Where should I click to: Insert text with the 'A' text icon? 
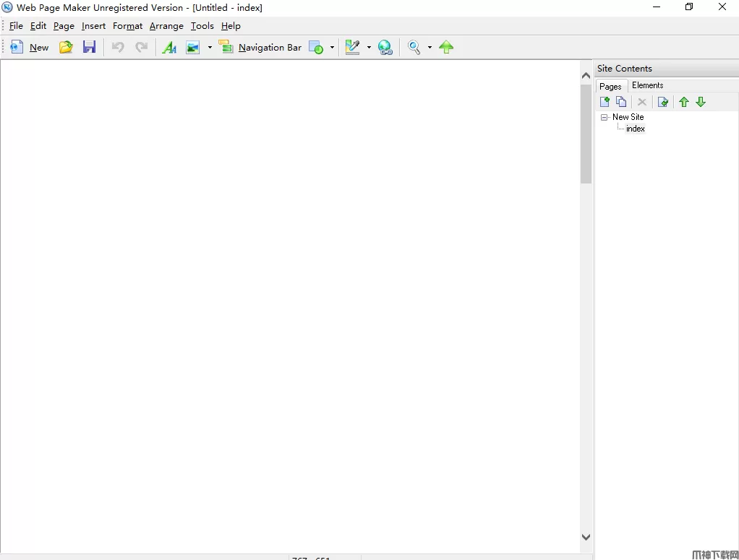point(169,48)
